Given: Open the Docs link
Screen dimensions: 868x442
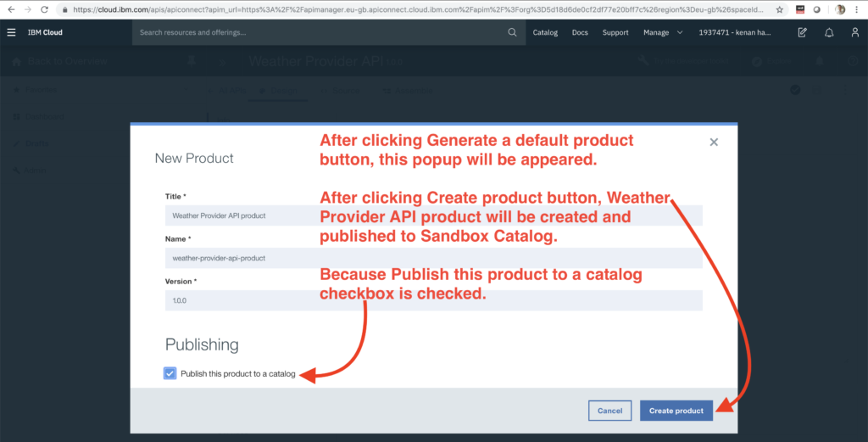Looking at the screenshot, I should (580, 33).
